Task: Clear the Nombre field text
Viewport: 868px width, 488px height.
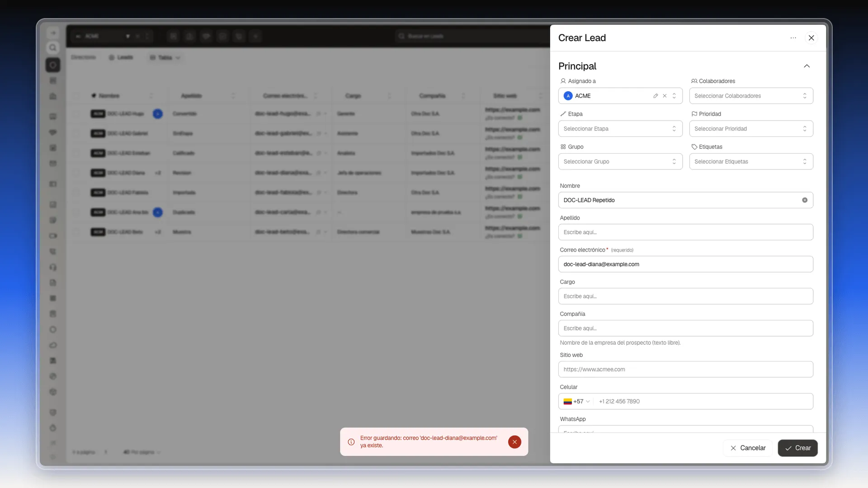Action: tap(805, 200)
